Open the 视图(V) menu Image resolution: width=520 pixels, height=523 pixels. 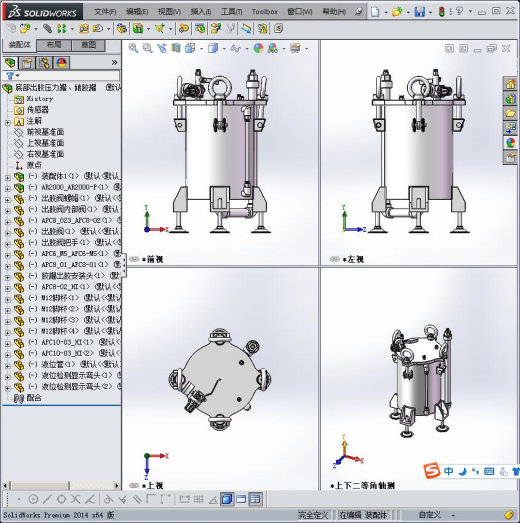169,12
